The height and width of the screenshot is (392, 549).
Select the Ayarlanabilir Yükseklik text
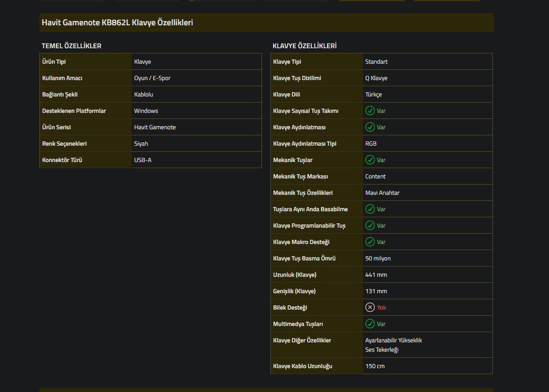pyautogui.click(x=393, y=340)
